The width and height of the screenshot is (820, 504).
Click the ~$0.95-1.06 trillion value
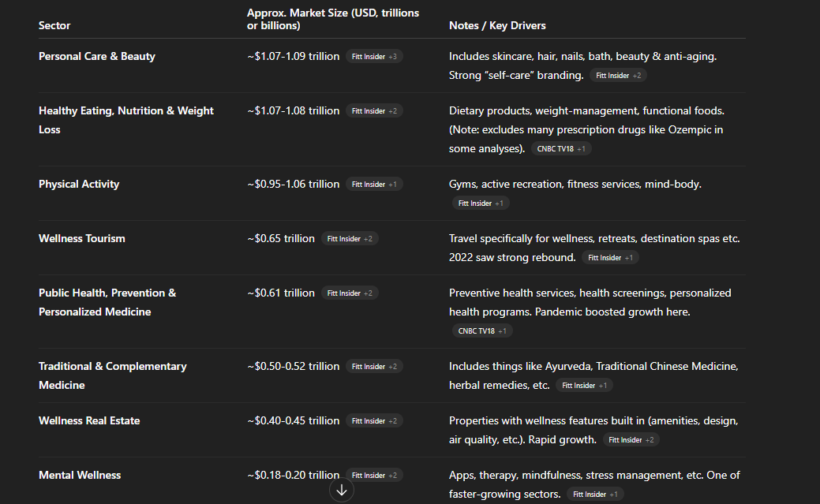point(294,184)
